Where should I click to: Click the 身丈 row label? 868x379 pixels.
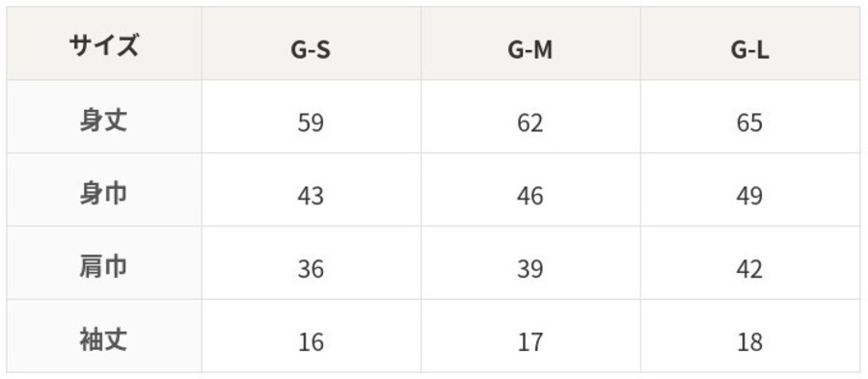pos(104,117)
